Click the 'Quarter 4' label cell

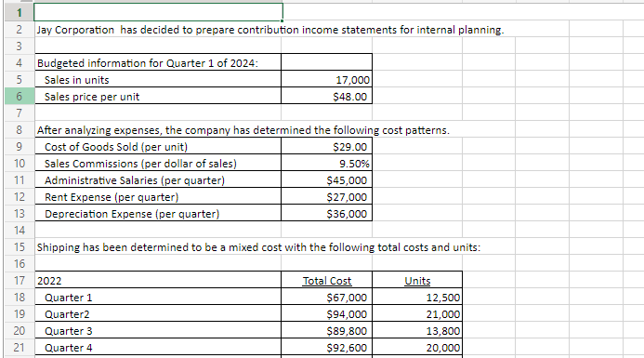(158, 348)
